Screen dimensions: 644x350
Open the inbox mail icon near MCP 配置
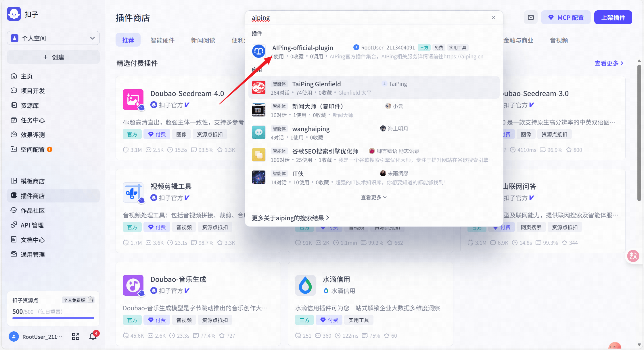click(530, 17)
